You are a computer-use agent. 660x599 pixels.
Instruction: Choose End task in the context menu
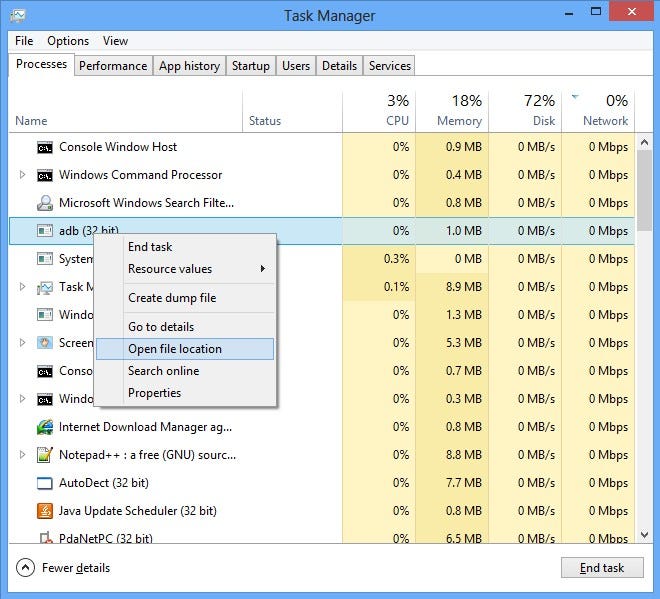coord(185,247)
